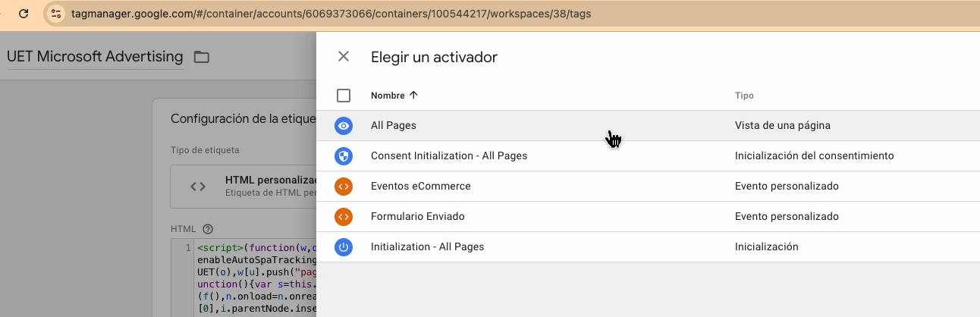Click the All Pages eye icon
Viewport: 980px width, 317px height.
pyautogui.click(x=344, y=126)
